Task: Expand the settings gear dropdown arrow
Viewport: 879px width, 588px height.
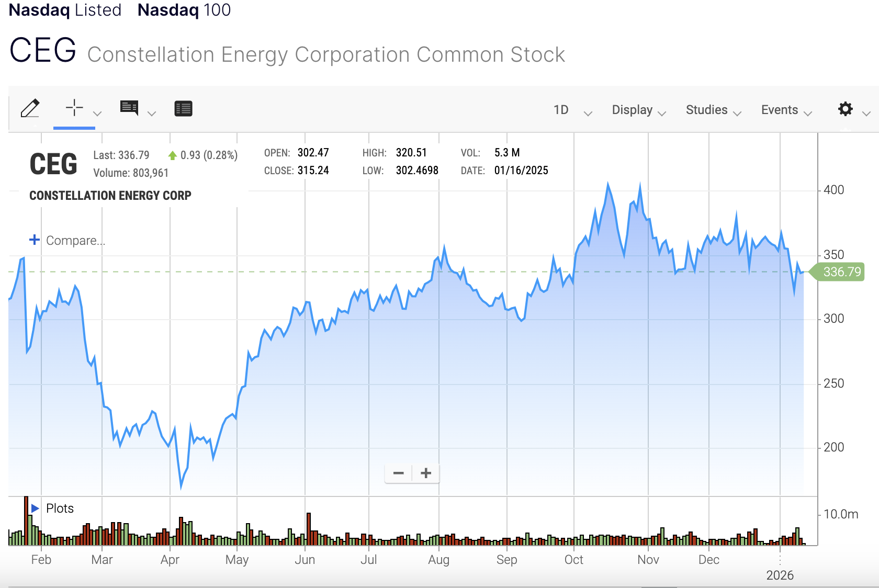Action: (866, 113)
